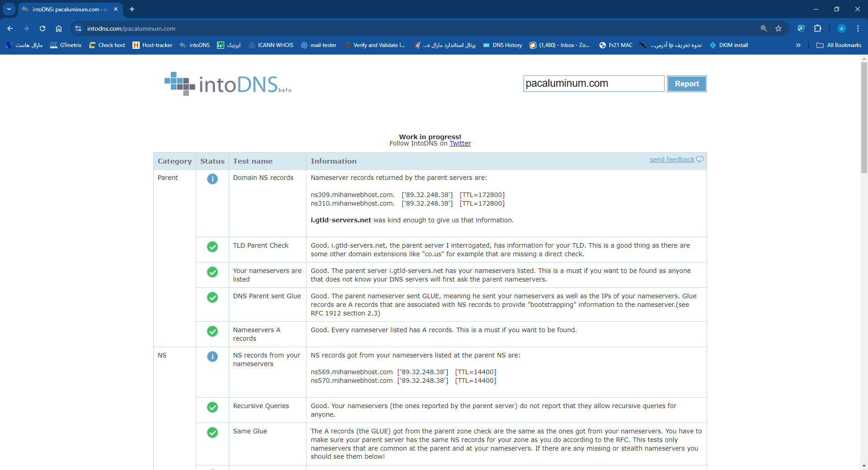
Task: Click the Domain NS records info icon
Action: click(x=212, y=179)
